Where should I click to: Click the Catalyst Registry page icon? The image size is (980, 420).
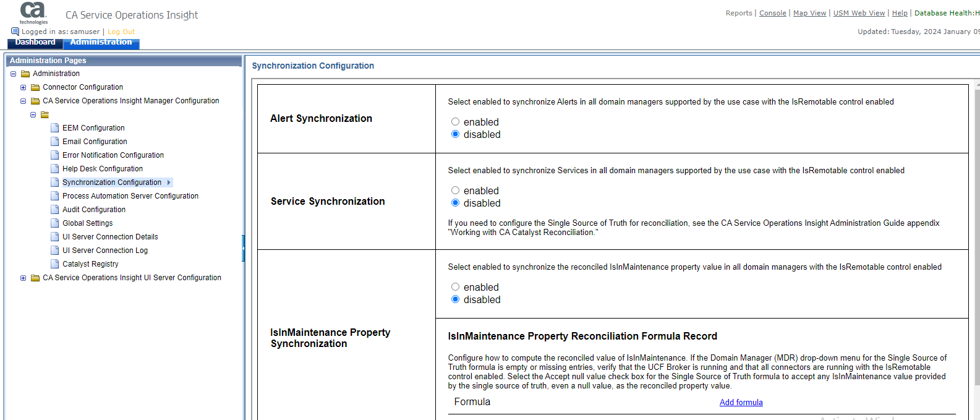coord(55,264)
